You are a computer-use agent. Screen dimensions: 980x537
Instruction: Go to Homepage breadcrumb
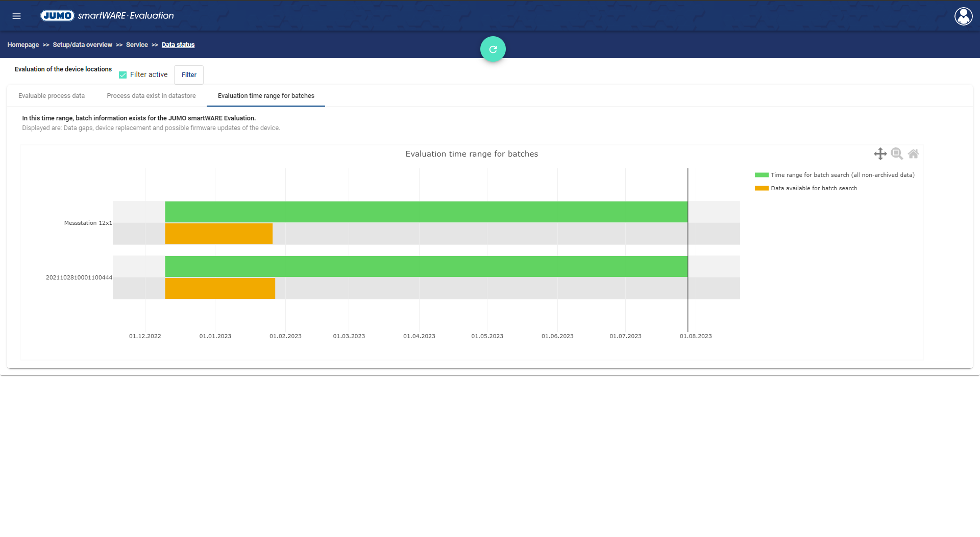(x=23, y=45)
